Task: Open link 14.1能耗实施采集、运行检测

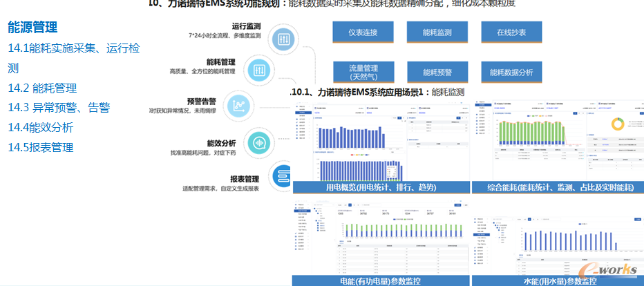Action: tap(74, 58)
